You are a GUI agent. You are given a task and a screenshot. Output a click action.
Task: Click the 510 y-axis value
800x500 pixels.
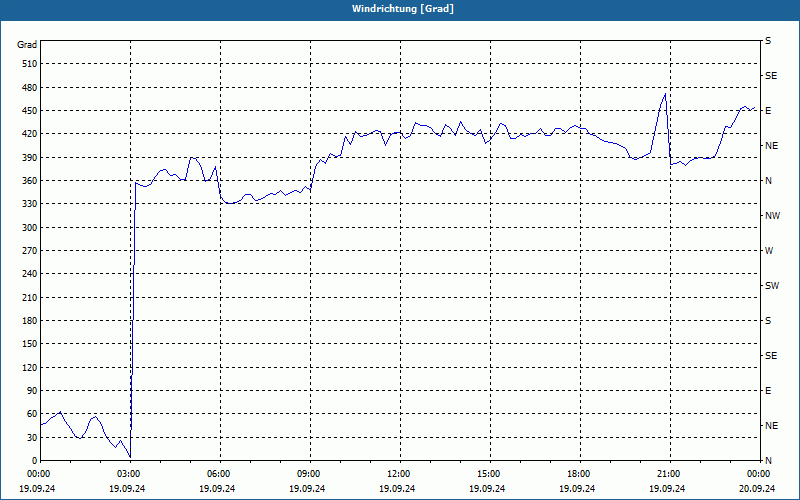click(30, 64)
